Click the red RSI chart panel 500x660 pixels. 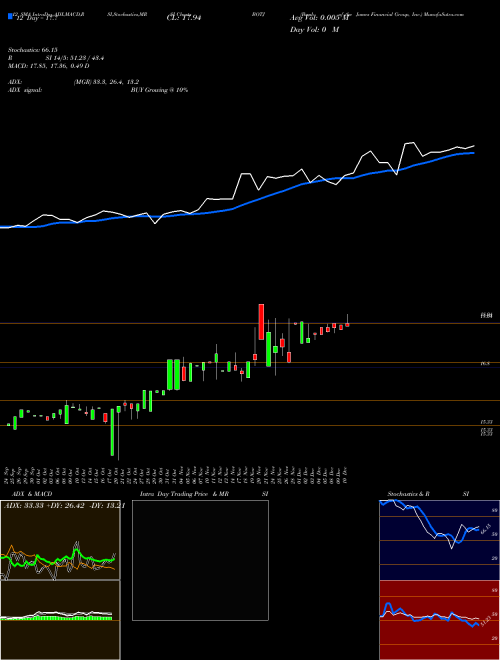coord(439,620)
